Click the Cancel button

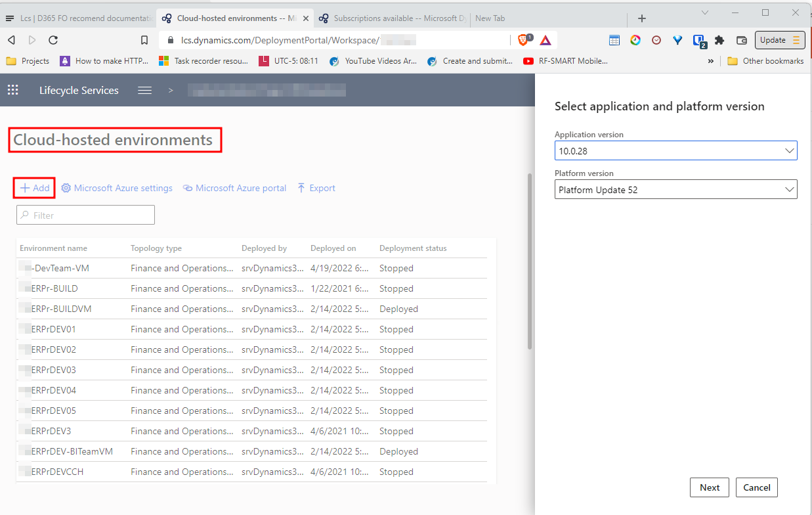[x=757, y=487]
